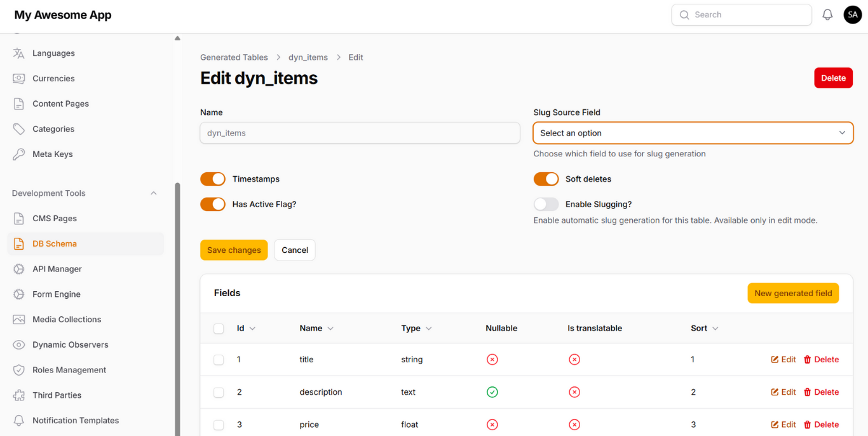The height and width of the screenshot is (436, 868).
Task: Enable the Slugging toggle switch
Action: click(546, 205)
